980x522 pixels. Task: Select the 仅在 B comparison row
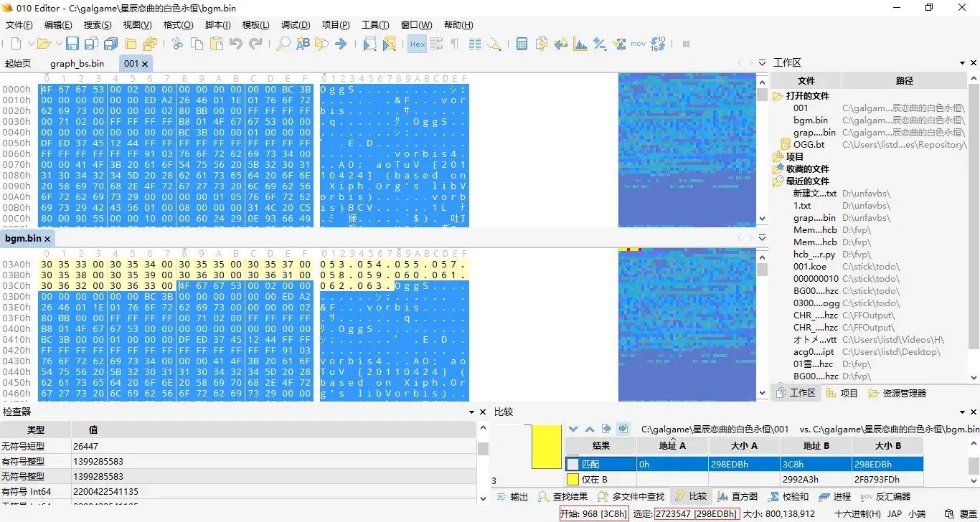coord(744,479)
